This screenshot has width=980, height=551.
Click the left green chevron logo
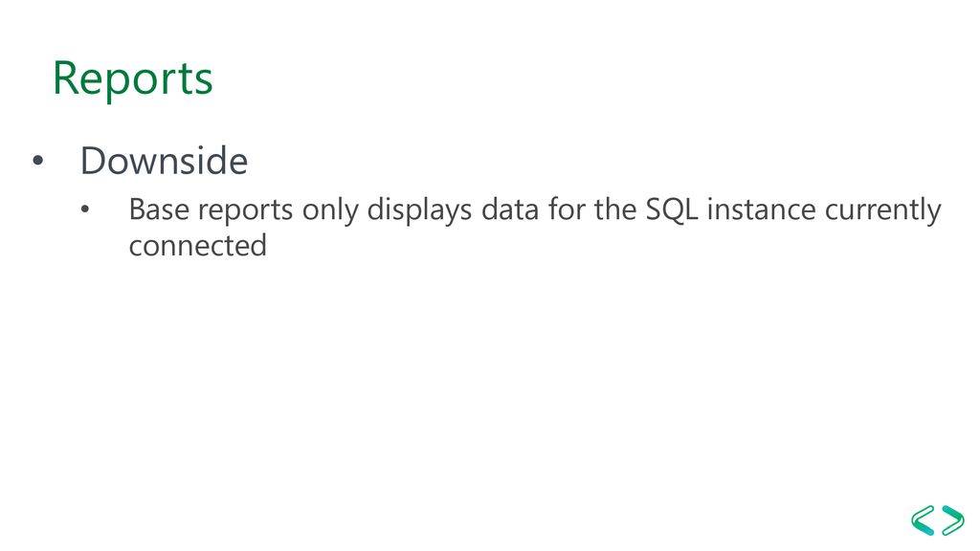point(924,519)
